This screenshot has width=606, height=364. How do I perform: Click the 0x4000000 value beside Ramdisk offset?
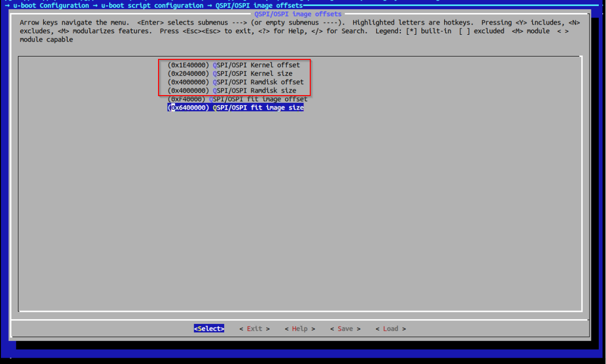pyautogui.click(x=188, y=82)
